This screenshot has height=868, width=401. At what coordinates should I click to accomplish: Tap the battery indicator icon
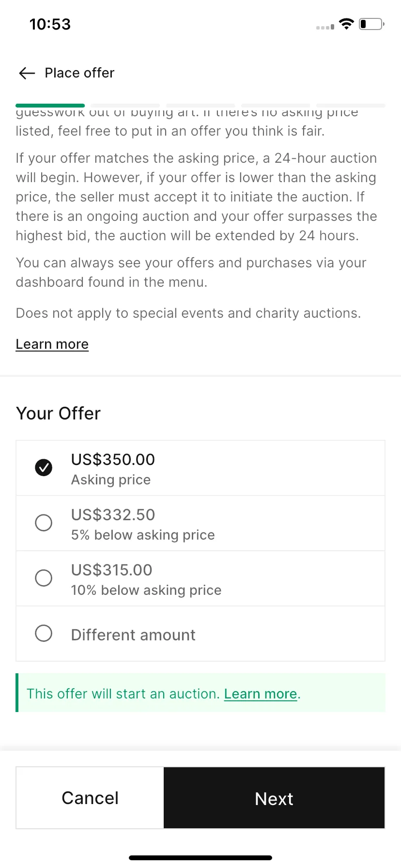[x=371, y=24]
